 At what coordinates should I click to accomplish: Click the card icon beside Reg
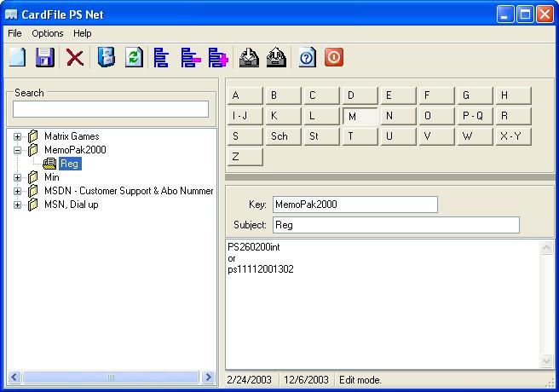49,164
